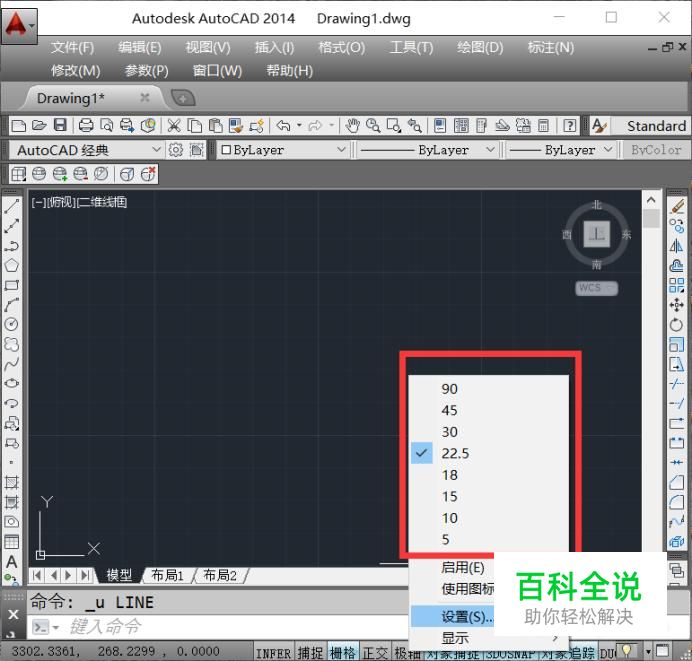Add a new drawing tab button
692x661 pixels.
183,98
